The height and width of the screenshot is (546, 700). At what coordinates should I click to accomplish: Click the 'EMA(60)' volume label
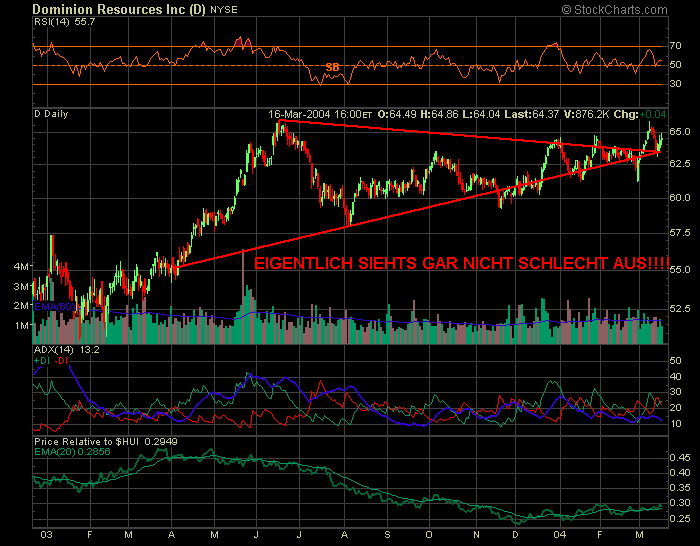[54, 307]
